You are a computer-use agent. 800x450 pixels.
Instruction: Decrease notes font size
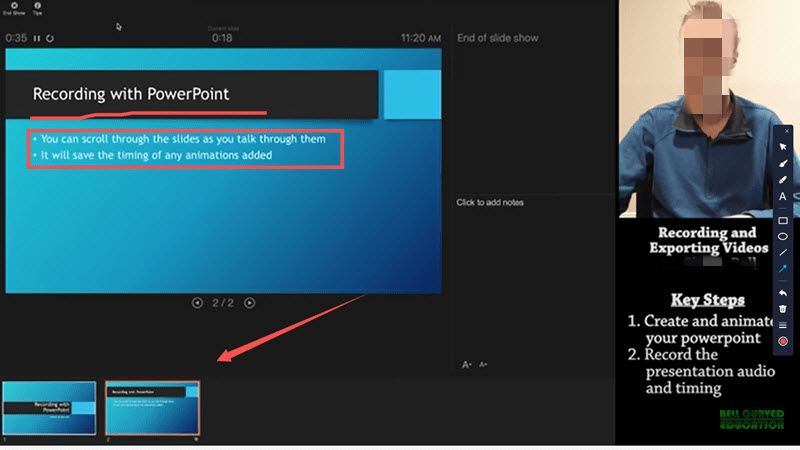[483, 364]
